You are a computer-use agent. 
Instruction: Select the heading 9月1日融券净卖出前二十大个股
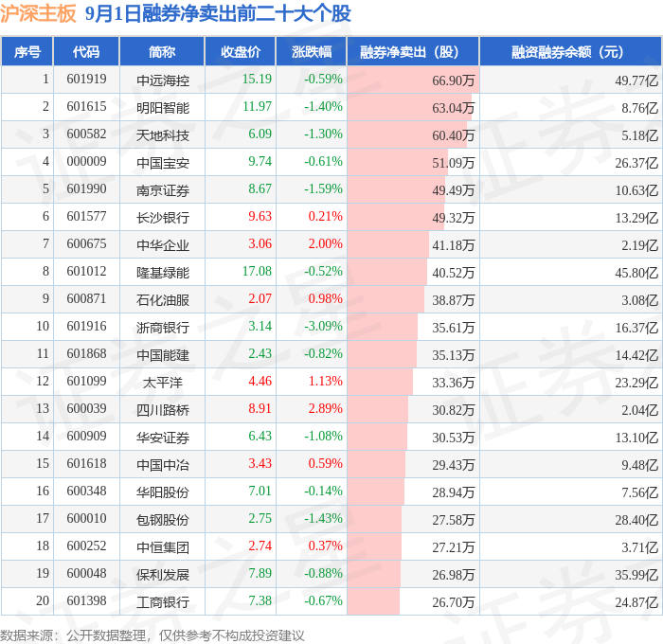click(x=218, y=13)
